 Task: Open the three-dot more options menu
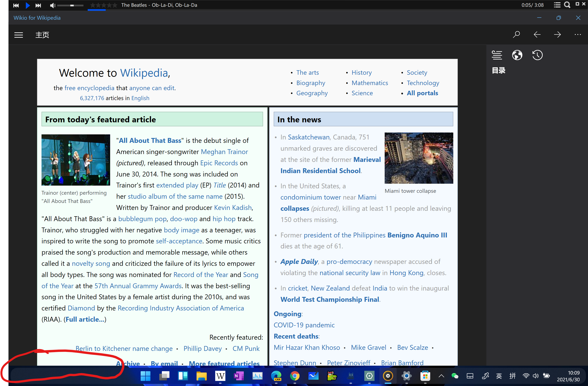click(578, 34)
